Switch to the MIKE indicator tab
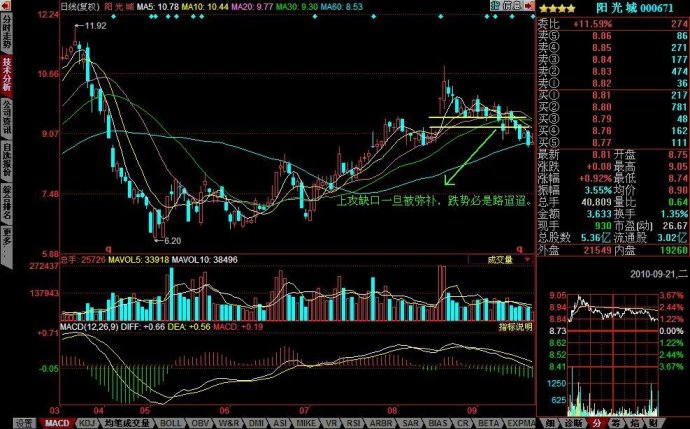The width and height of the screenshot is (690, 429). click(x=306, y=424)
